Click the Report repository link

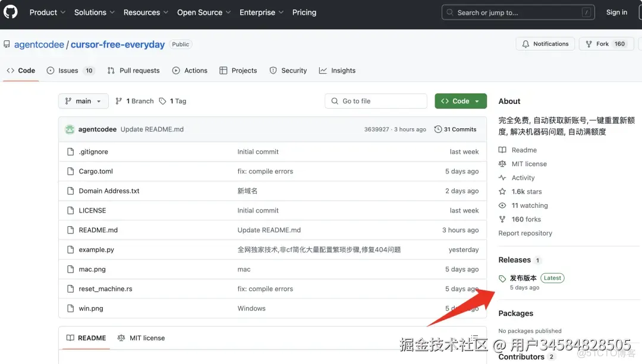click(525, 233)
